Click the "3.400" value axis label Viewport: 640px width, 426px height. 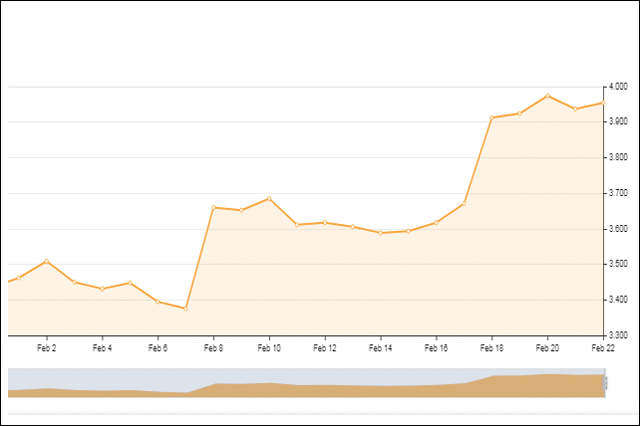click(x=618, y=300)
